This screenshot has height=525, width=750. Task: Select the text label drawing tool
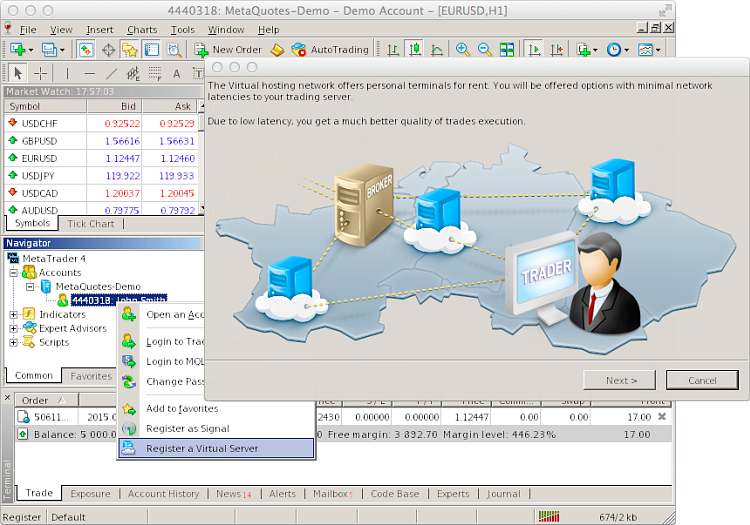176,73
